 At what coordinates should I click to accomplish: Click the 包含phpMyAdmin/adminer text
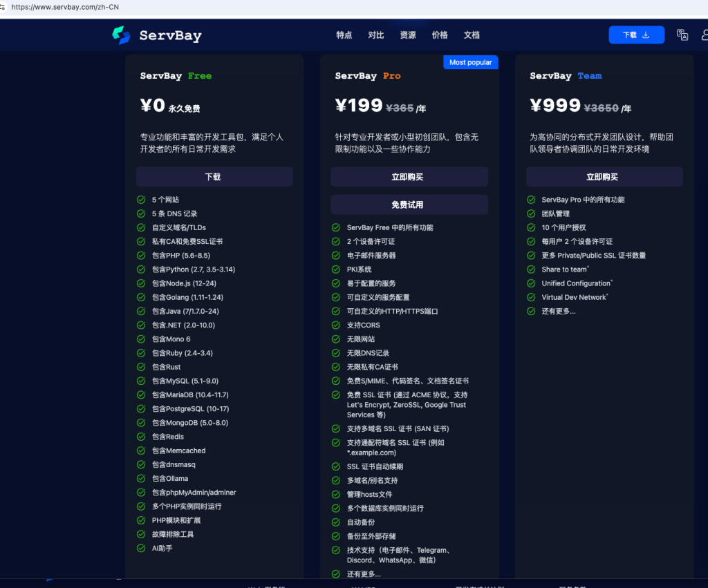194,493
